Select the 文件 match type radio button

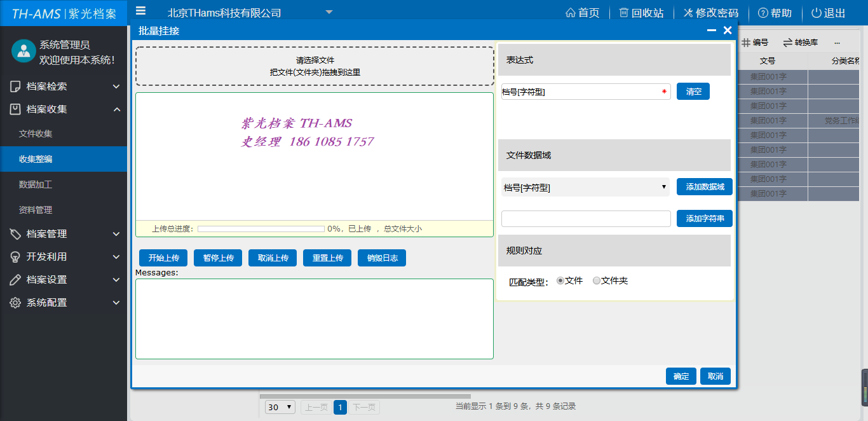562,280
